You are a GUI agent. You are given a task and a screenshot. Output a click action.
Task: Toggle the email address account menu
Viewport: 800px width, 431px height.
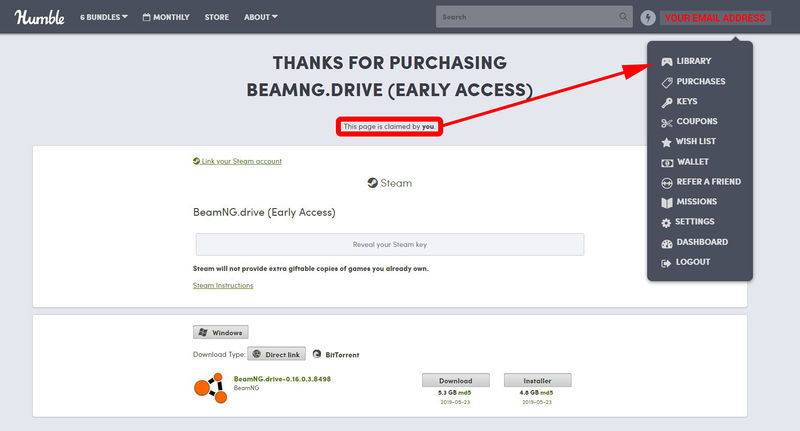[x=715, y=18]
